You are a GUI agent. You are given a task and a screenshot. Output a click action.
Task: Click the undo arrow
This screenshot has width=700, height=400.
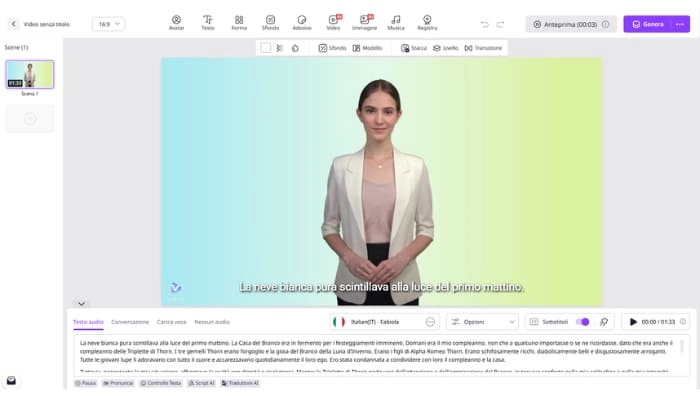pos(484,25)
